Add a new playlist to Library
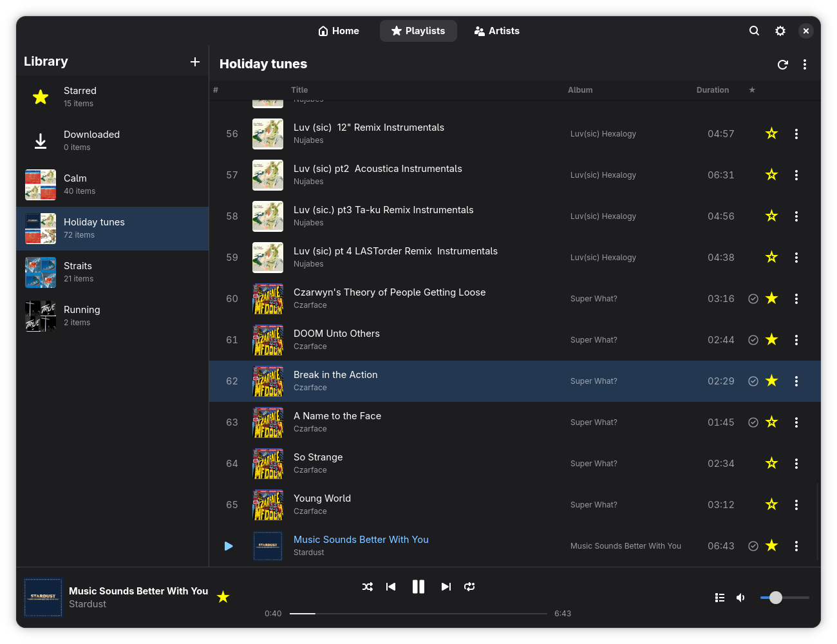This screenshot has height=644, width=837. (195, 62)
